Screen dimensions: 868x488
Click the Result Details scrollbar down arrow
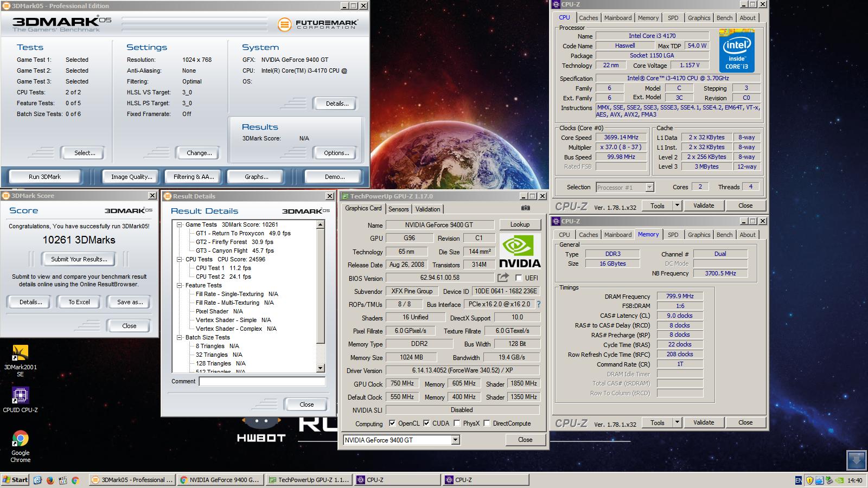click(320, 368)
